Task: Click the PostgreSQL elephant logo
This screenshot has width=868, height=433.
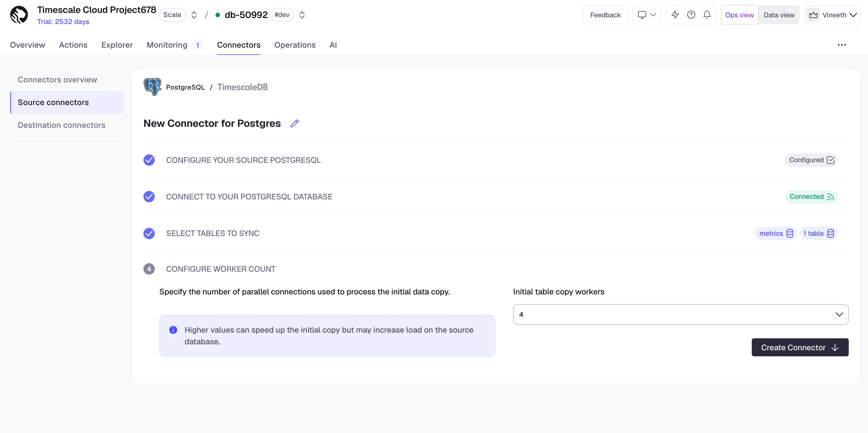Action: [152, 87]
